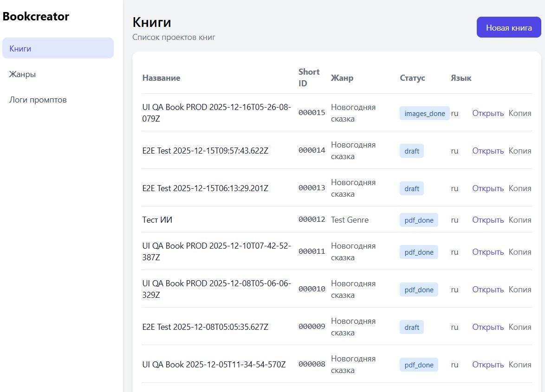Click the Bookcreator logo title
The width and height of the screenshot is (545, 392).
click(x=36, y=17)
